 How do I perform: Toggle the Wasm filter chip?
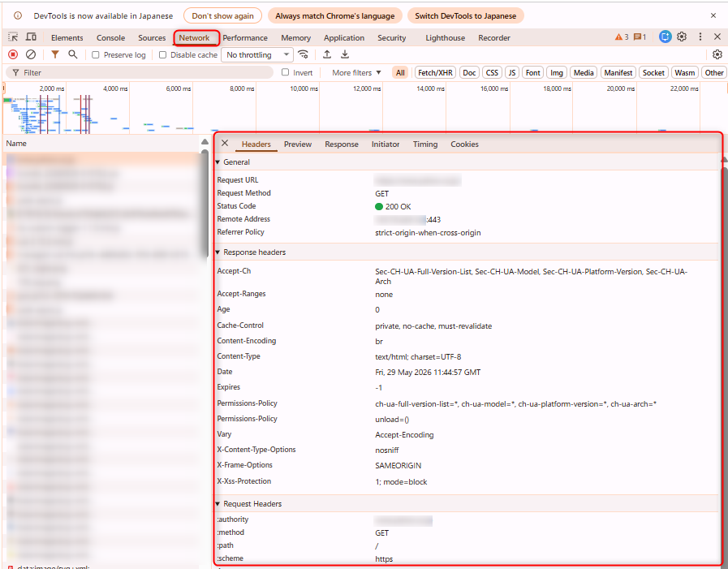pos(684,72)
